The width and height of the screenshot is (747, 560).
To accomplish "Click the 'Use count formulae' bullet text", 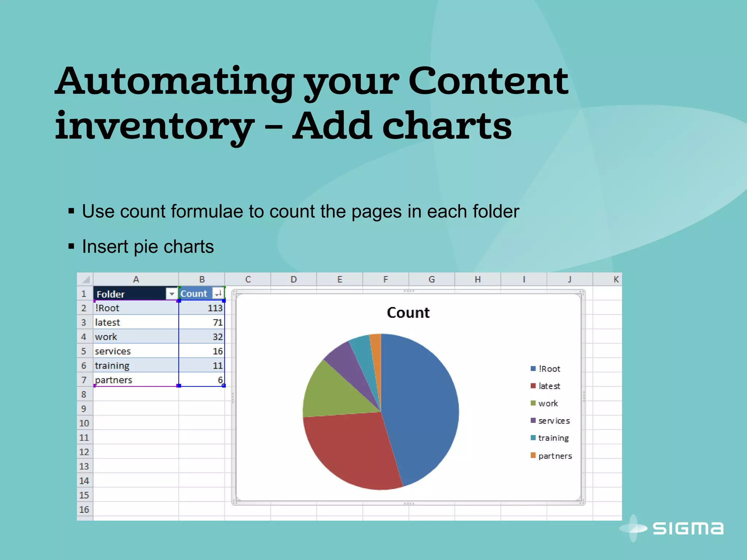I will pos(301,211).
